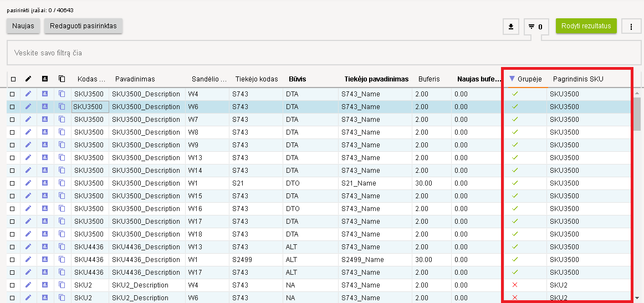Click copy icon for SKU4436 W13 row
644x303 pixels.
(x=62, y=247)
